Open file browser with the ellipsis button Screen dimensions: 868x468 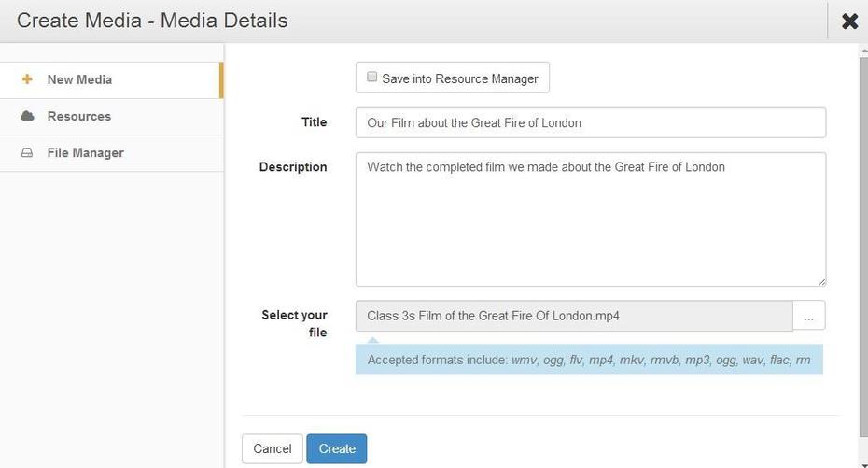click(809, 316)
